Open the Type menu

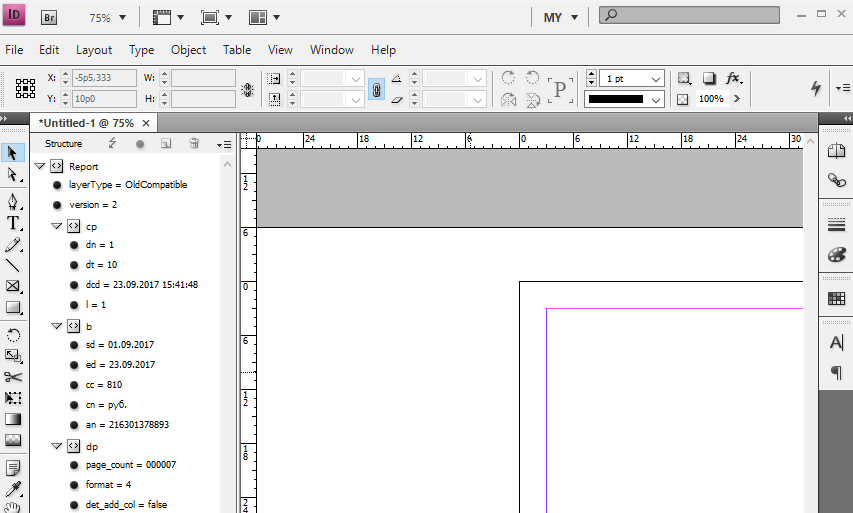click(x=141, y=50)
